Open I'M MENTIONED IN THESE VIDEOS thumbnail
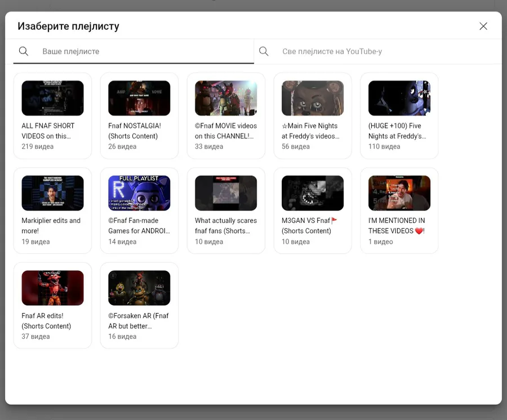Image resolution: width=507 pixels, height=420 pixels. click(399, 193)
